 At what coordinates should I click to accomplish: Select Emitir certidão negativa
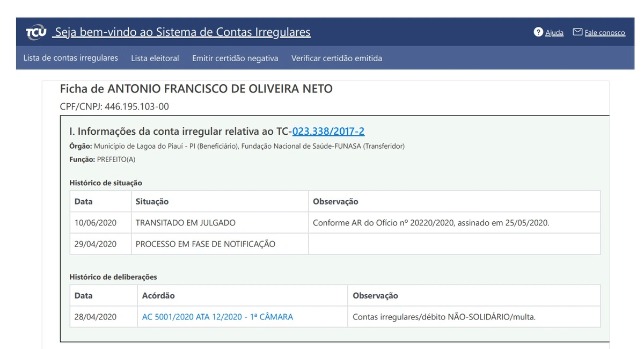pyautogui.click(x=235, y=58)
